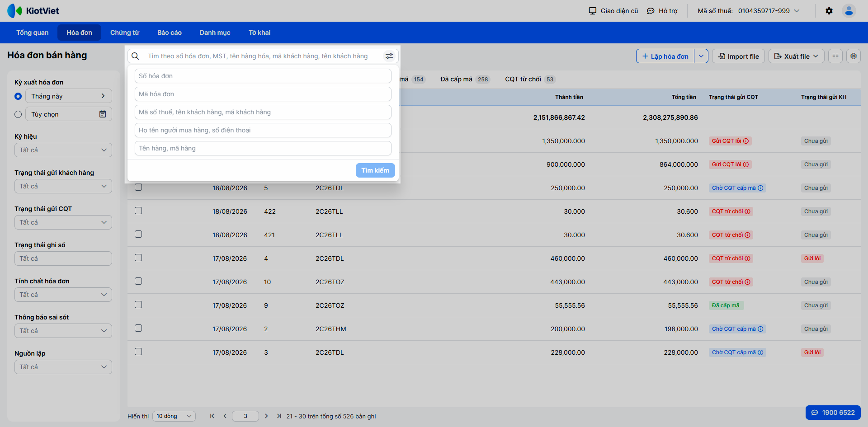
Task: Open the Chứng từ menu
Action: [x=125, y=33]
